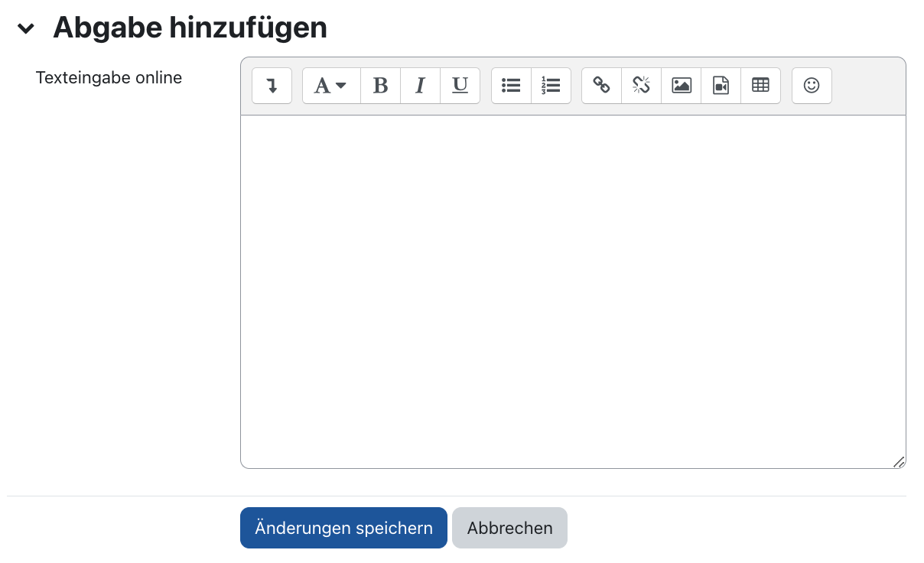The image size is (924, 563).
Task: Insert an image into the editor
Action: [681, 86]
